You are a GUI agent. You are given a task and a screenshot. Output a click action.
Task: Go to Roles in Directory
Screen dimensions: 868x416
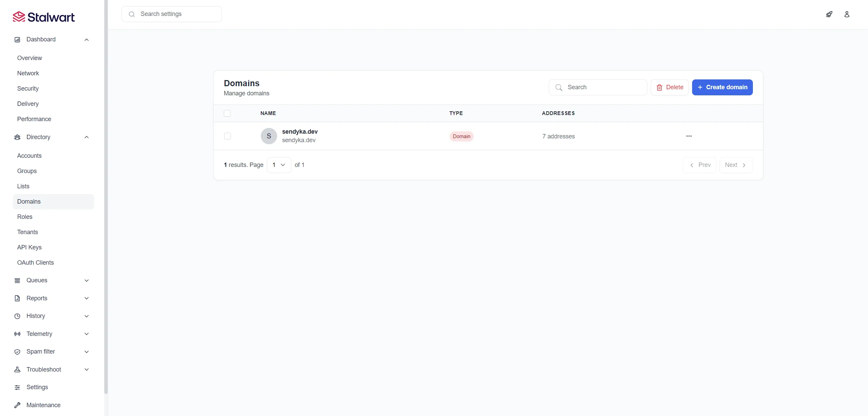(x=53, y=217)
